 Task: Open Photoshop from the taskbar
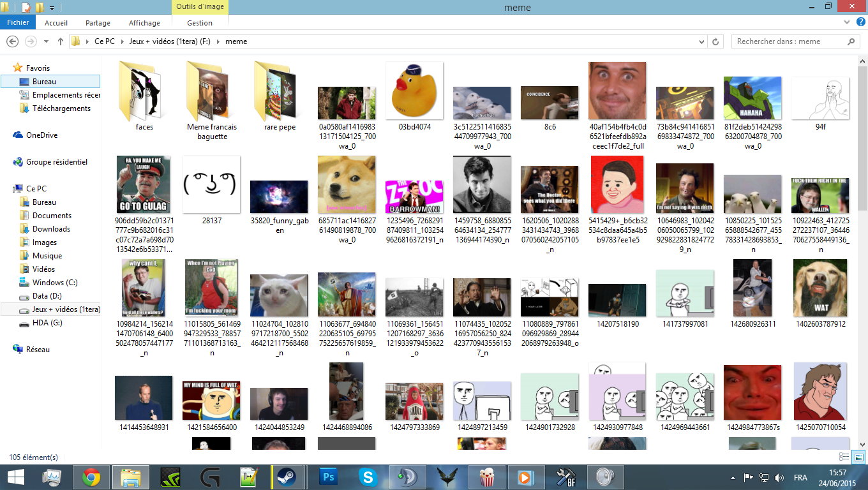(329, 477)
